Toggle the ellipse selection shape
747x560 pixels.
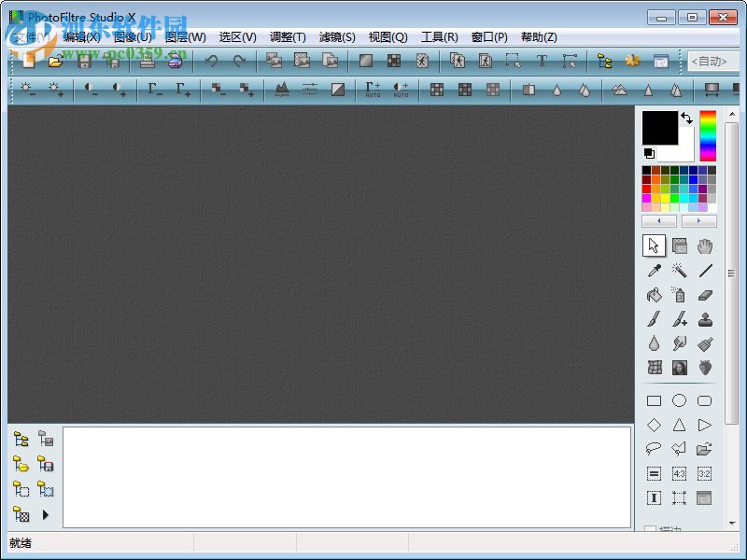tap(679, 400)
